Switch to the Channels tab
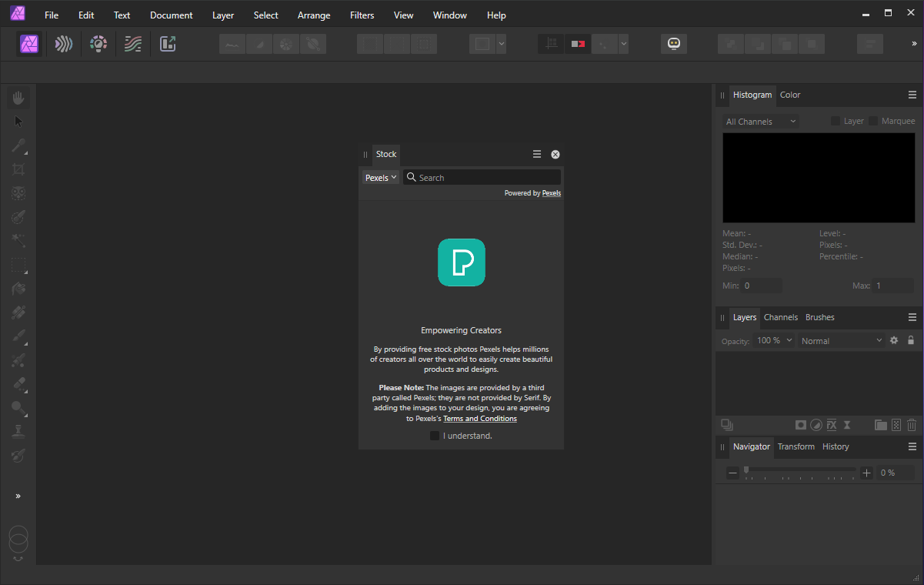Screen dimensions: 924x585 point(781,317)
